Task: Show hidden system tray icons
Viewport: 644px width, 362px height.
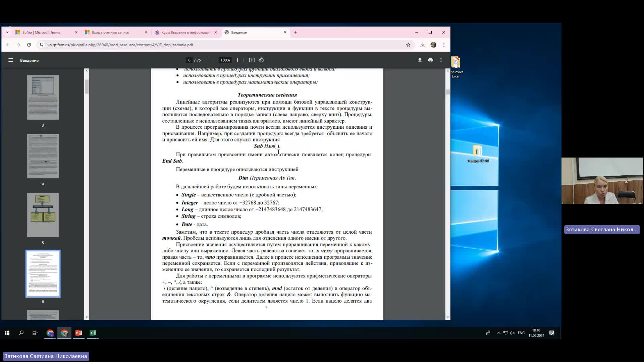Action: pyautogui.click(x=498, y=333)
